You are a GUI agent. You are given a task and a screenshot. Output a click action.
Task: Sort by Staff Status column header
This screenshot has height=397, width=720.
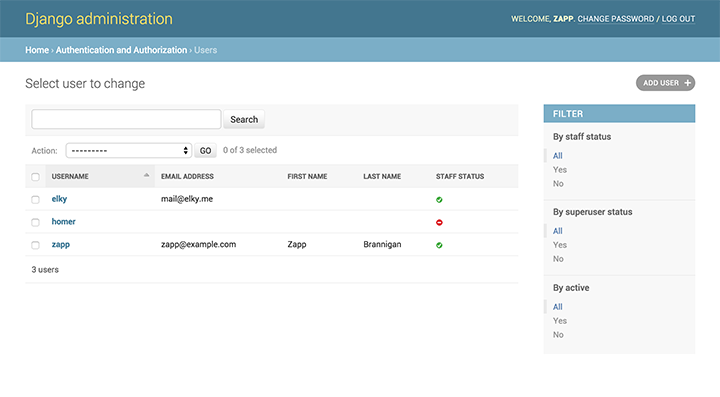point(460,176)
